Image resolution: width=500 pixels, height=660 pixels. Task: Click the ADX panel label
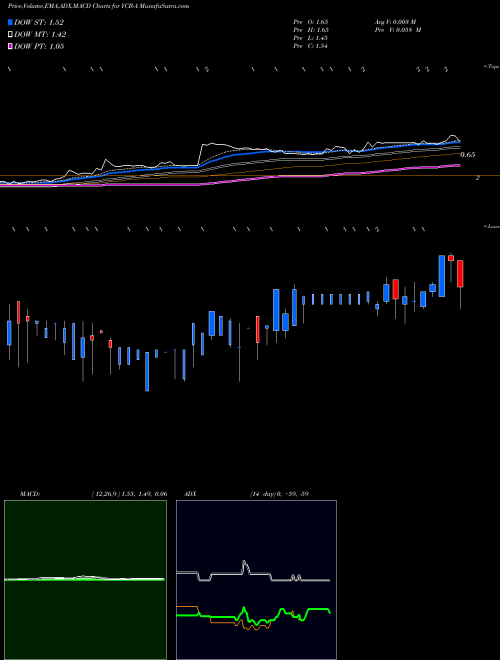tap(190, 494)
